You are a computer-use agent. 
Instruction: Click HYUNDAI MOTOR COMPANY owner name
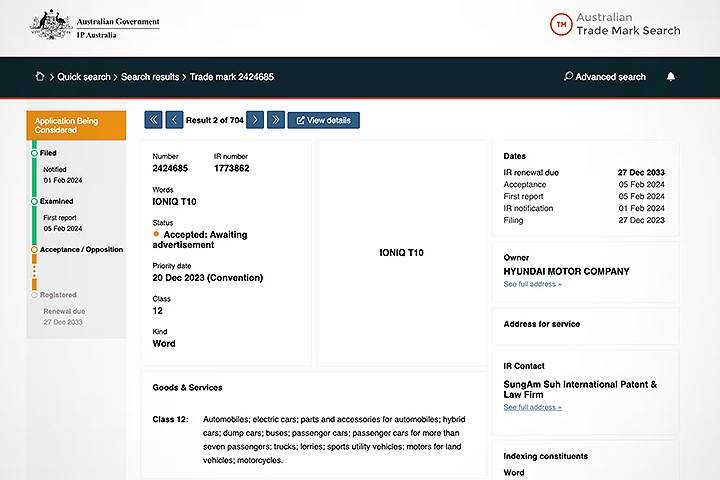click(566, 271)
